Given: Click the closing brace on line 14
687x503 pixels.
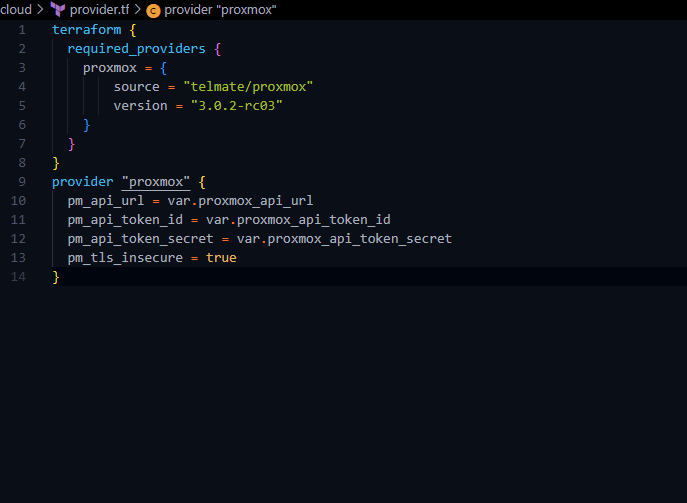Looking at the screenshot, I should tap(56, 277).
